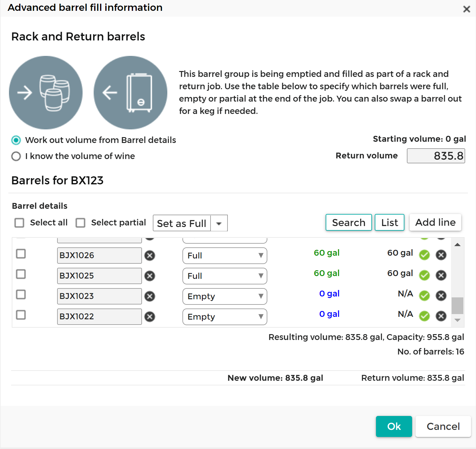
Task: Click the scroll up arrow of barrel list
Action: (x=457, y=245)
